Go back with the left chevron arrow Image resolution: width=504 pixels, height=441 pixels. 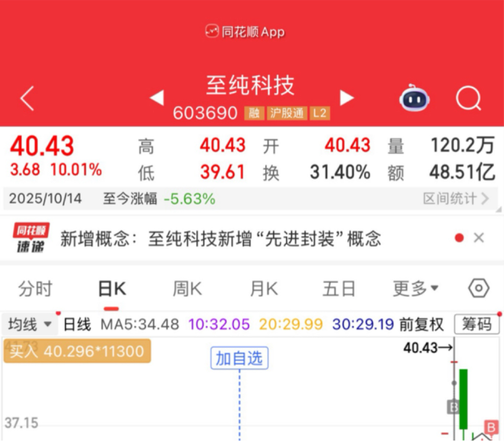coord(27,98)
